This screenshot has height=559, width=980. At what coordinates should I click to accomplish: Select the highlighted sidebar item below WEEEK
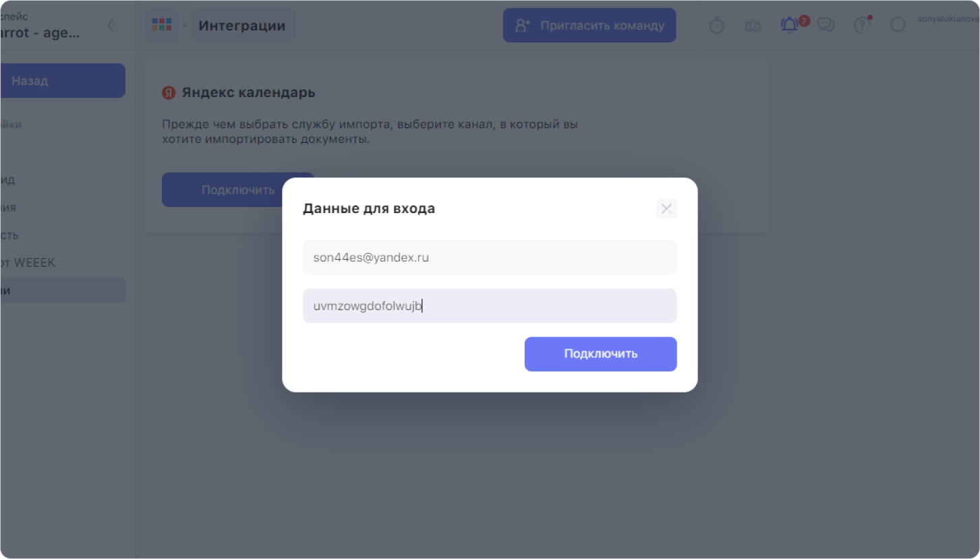click(x=62, y=290)
